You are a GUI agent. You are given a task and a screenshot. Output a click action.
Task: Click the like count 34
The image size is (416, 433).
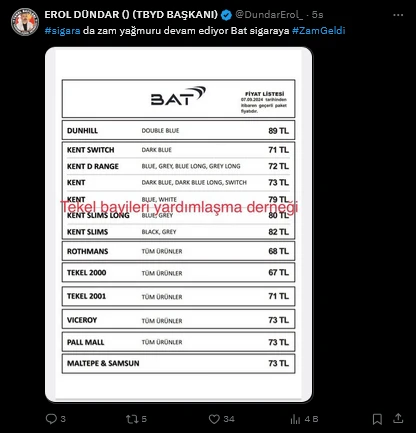229,419
